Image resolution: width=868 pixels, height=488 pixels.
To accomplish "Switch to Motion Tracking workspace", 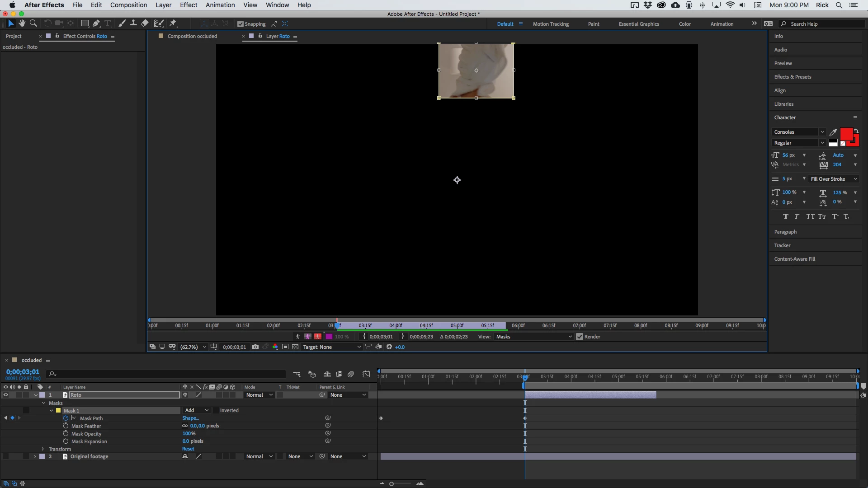I will coord(550,24).
